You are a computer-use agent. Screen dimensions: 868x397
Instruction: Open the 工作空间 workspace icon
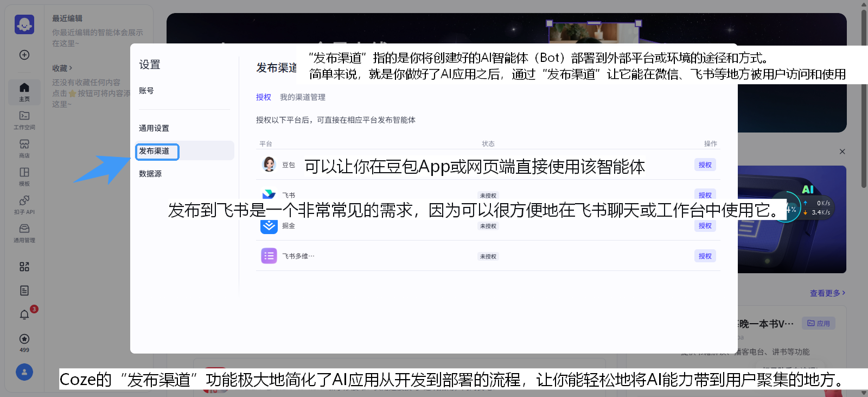[24, 120]
